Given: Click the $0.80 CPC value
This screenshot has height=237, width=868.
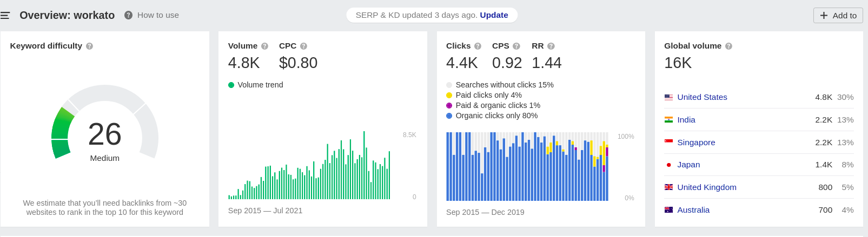Looking at the screenshot, I should pyautogui.click(x=298, y=63).
